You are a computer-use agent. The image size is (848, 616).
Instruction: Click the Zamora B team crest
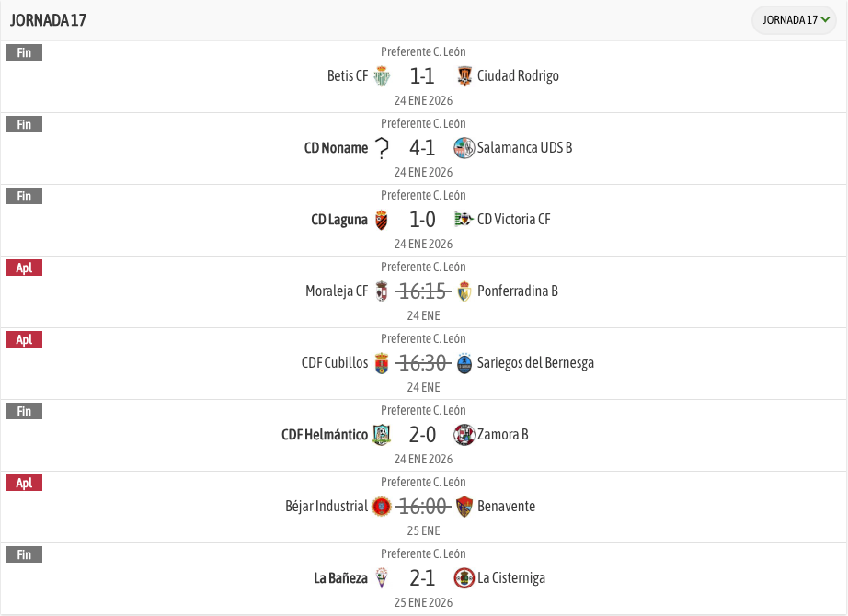[x=464, y=435]
